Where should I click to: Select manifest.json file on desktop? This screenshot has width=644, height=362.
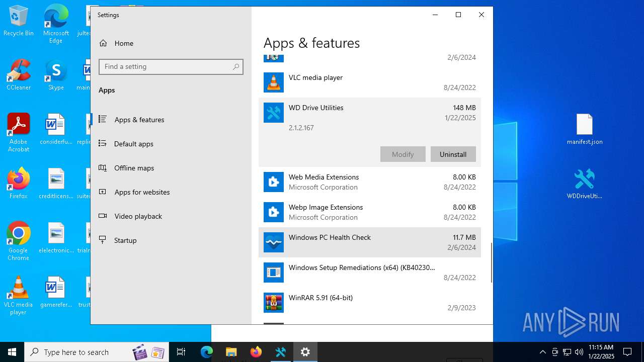585,130
